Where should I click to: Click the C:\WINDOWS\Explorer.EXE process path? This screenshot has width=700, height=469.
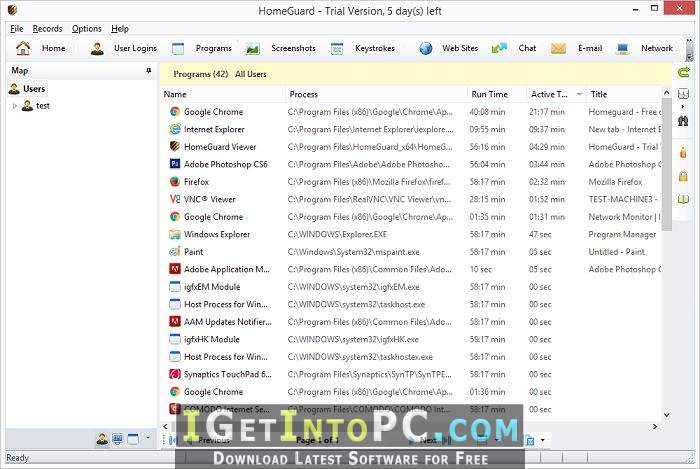(x=337, y=234)
